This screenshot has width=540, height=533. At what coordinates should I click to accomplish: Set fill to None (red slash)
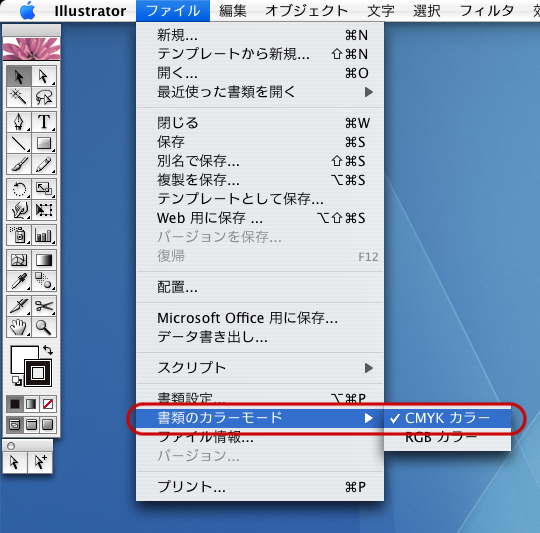pos(48,404)
